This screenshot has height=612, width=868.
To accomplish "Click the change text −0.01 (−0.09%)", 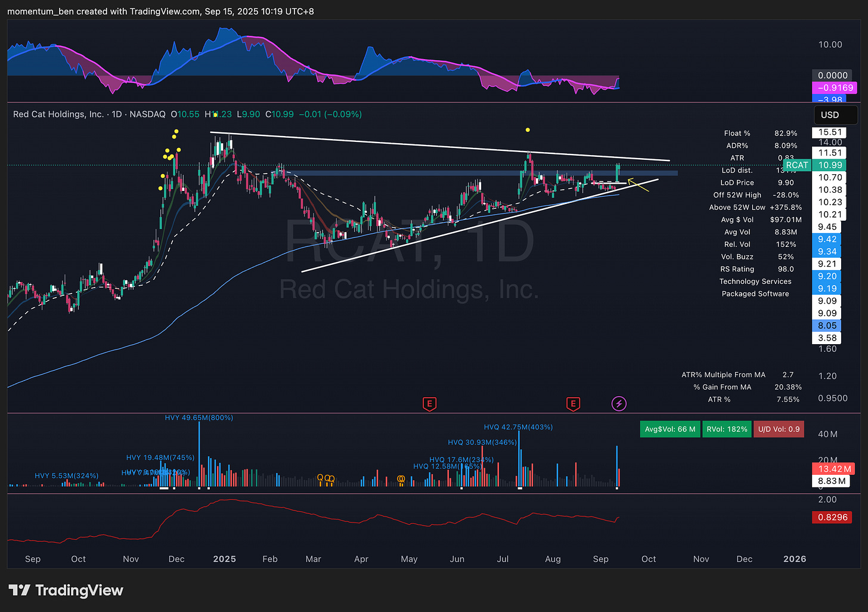I will coord(330,114).
